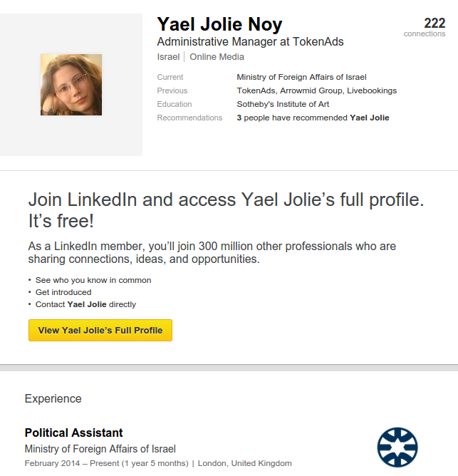This screenshot has width=458, height=476.
Task: Click the Experience section heading
Action: 53,399
